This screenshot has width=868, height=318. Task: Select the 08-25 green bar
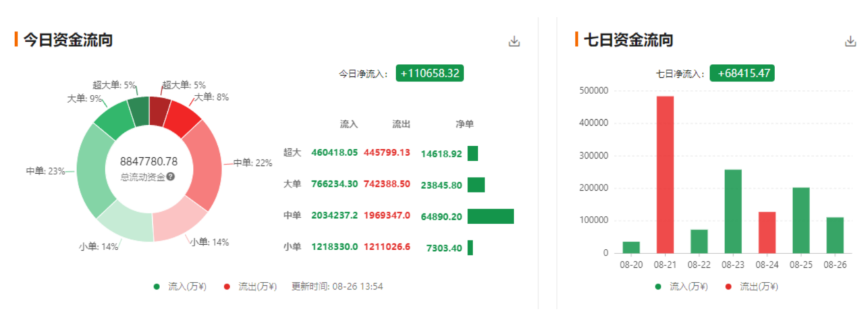coord(801,220)
